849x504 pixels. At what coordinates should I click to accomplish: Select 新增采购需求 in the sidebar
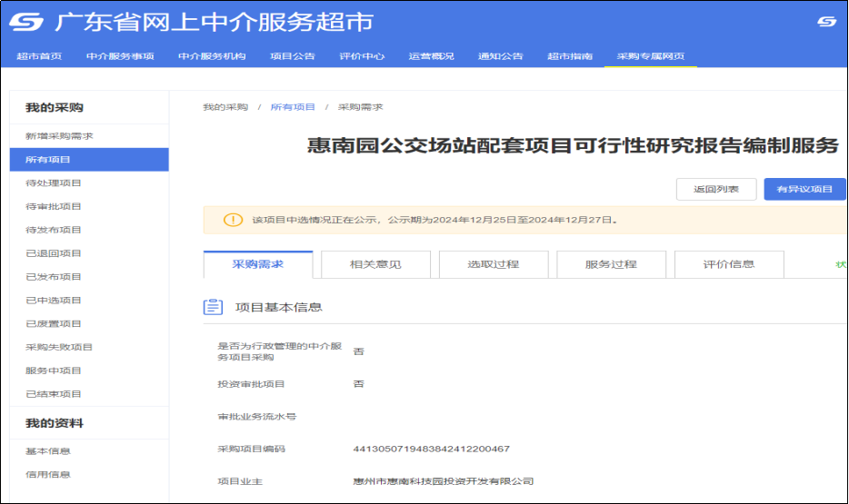coord(59,136)
